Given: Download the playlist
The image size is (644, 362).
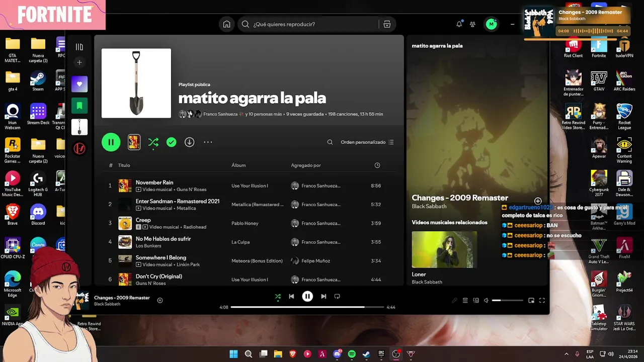Looking at the screenshot, I should click(189, 142).
